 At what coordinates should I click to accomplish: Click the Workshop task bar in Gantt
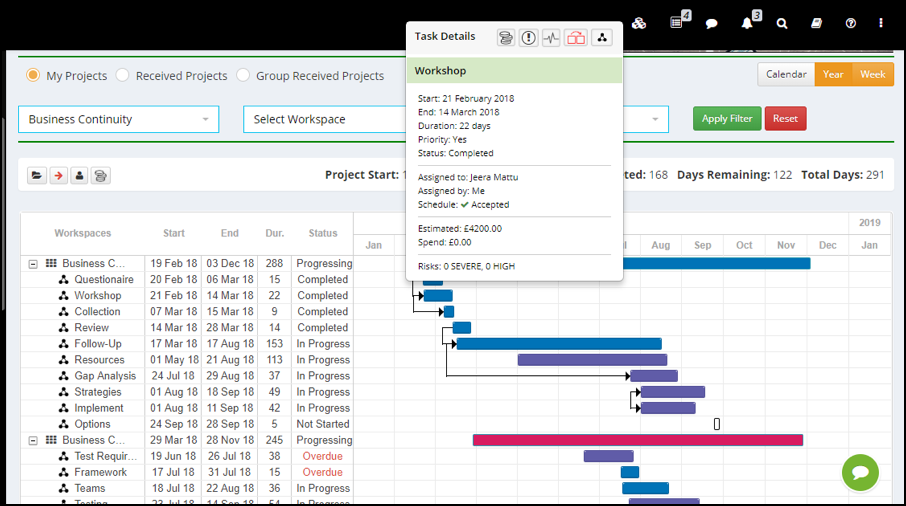[438, 296]
